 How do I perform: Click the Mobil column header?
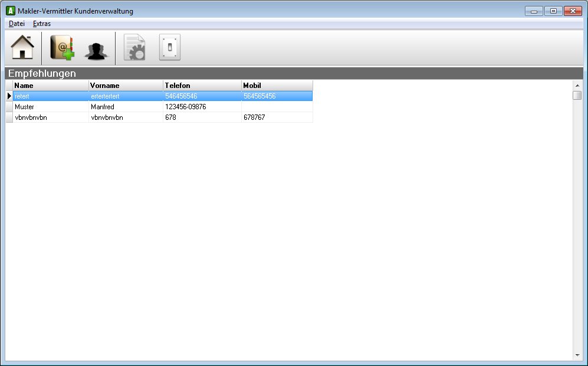click(x=277, y=86)
